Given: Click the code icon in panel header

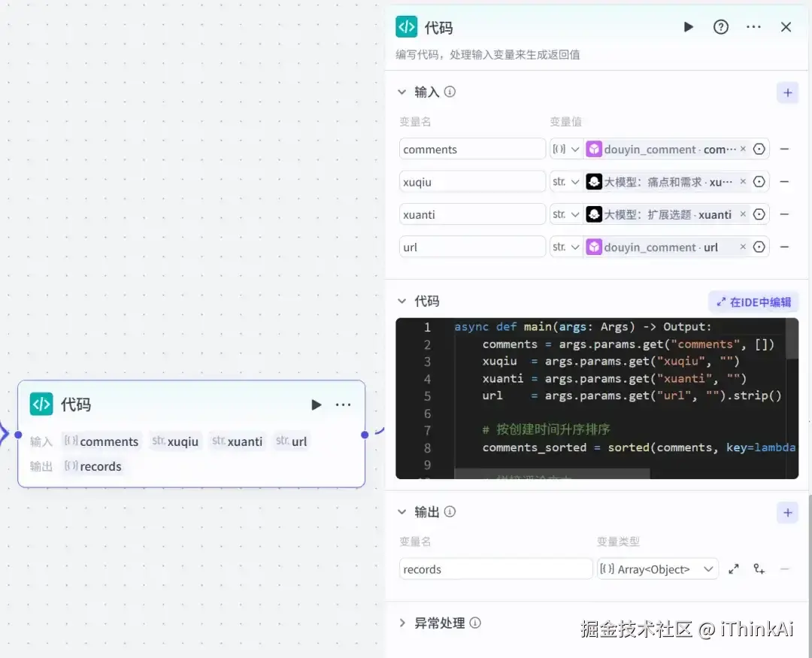Looking at the screenshot, I should point(407,27).
